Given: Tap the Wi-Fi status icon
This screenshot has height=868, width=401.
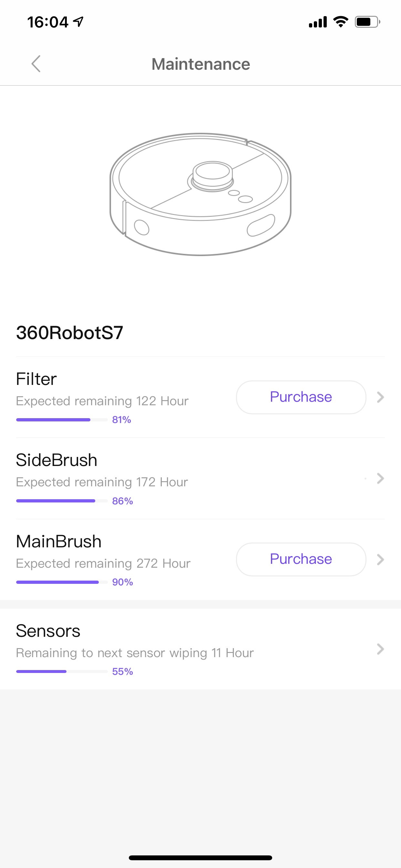Looking at the screenshot, I should click(x=340, y=22).
